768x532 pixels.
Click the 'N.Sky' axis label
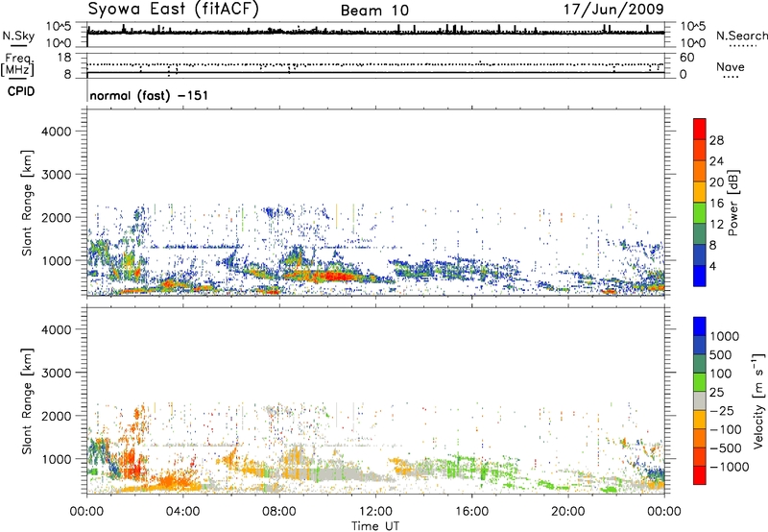(x=18, y=36)
